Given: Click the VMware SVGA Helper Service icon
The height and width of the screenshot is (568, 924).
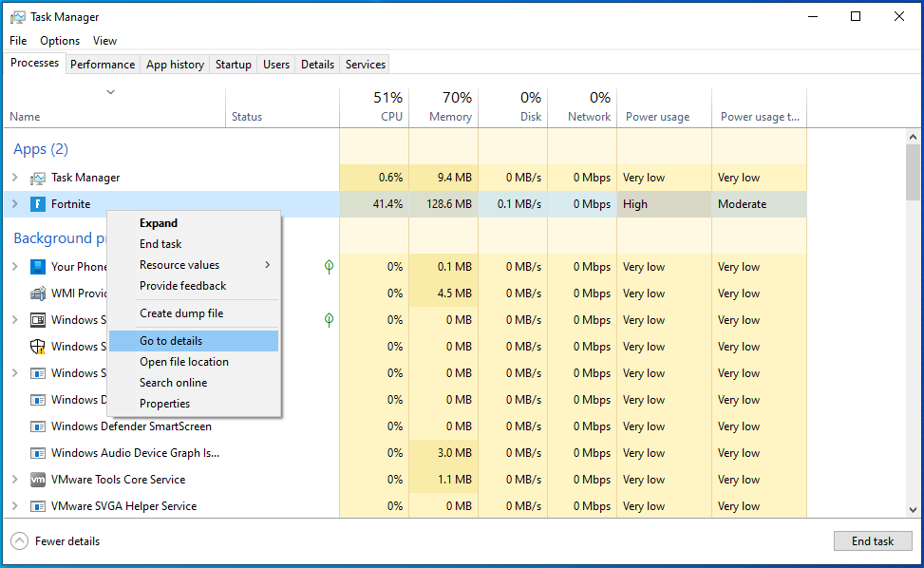Looking at the screenshot, I should pyautogui.click(x=38, y=506).
